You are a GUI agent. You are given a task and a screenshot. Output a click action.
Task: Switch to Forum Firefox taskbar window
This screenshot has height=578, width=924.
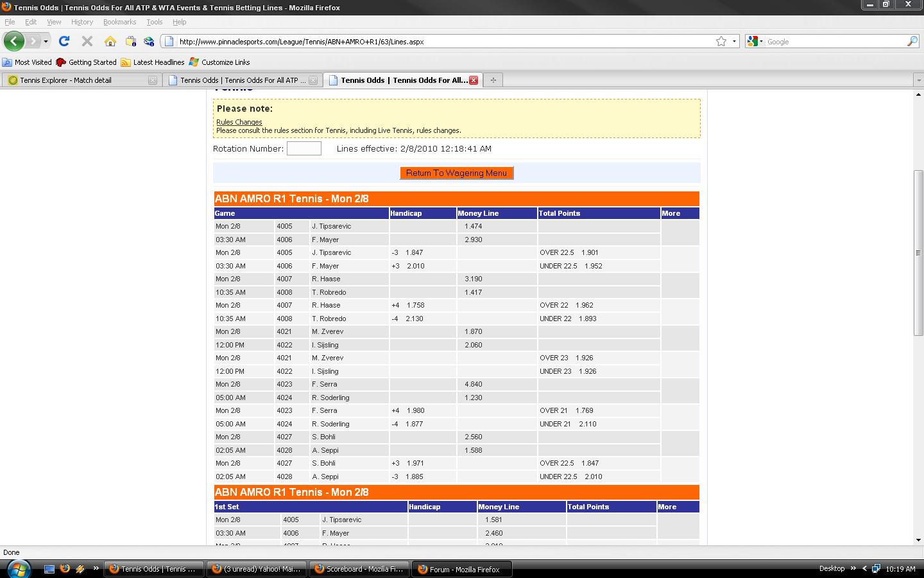(x=461, y=569)
